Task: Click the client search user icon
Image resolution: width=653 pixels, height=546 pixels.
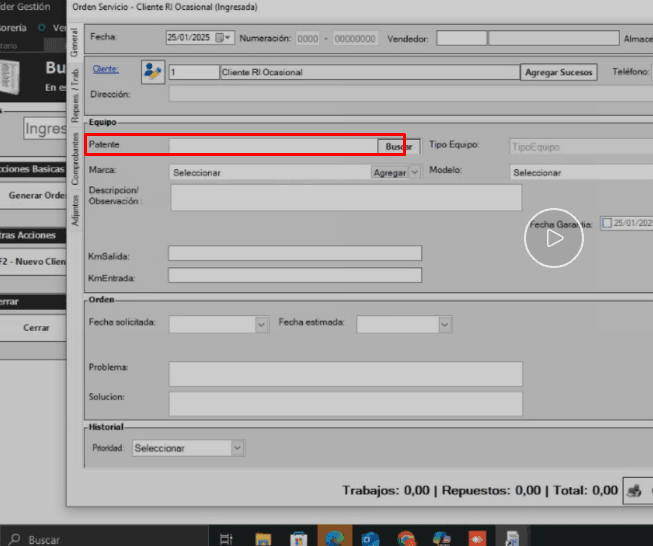Action: (152, 71)
